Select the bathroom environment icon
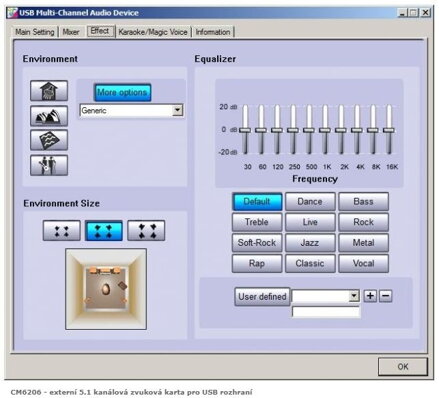Image resolution: width=439 pixels, height=398 pixels. click(49, 91)
